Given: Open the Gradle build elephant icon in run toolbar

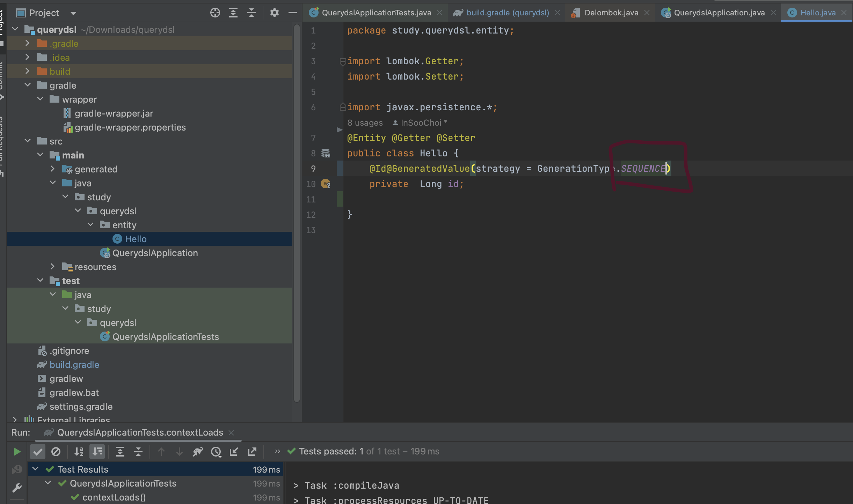Looking at the screenshot, I should [198, 452].
